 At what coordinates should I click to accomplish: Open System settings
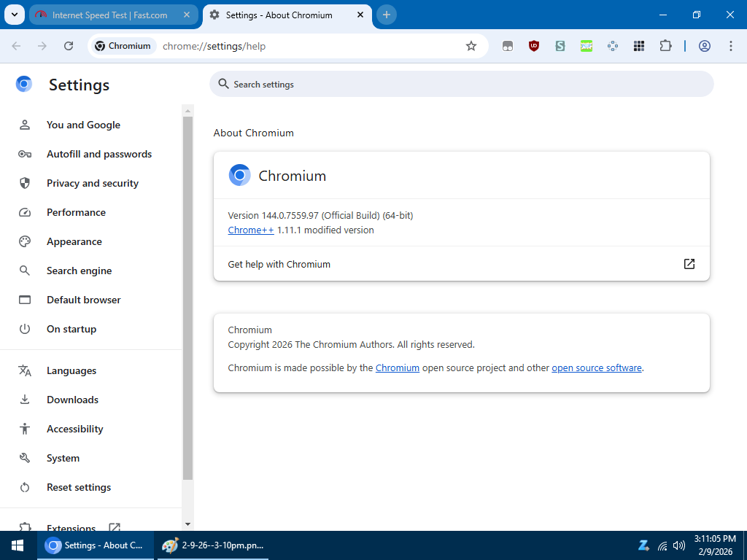63,458
